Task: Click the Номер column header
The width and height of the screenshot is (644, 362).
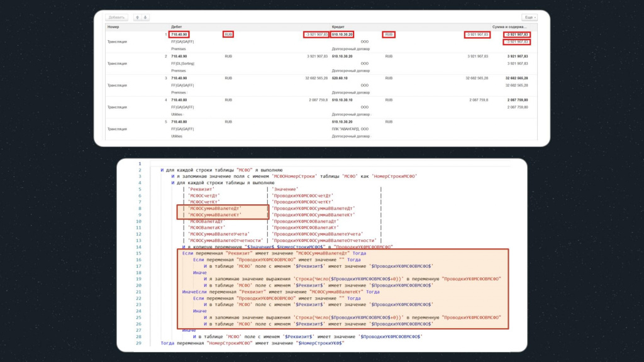Action: click(113, 26)
